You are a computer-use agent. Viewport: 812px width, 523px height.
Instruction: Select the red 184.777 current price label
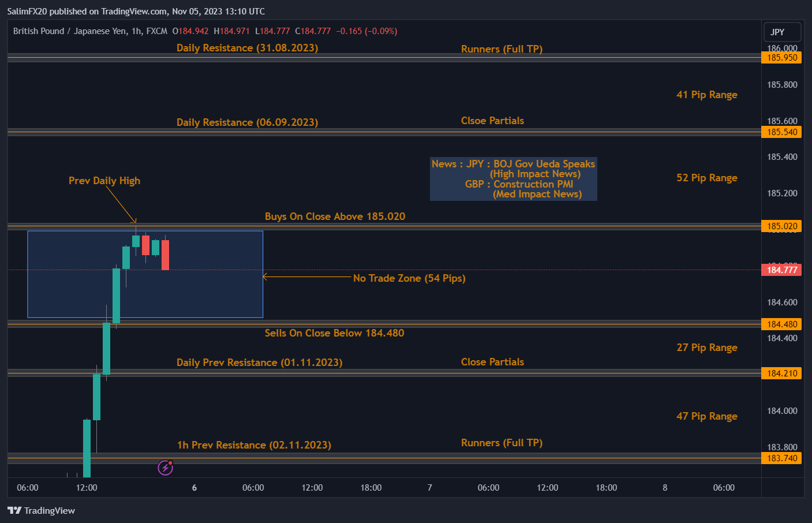point(782,270)
